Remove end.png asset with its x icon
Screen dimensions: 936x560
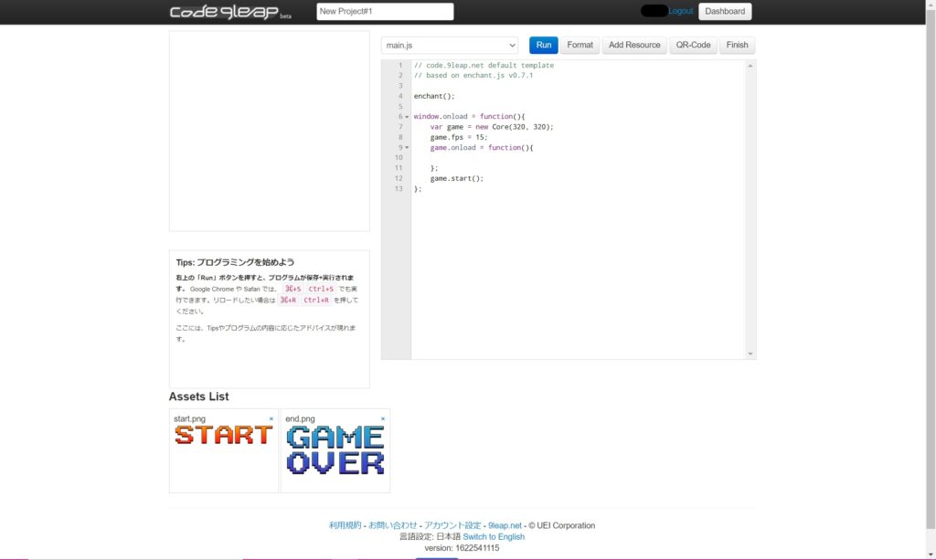[383, 418]
